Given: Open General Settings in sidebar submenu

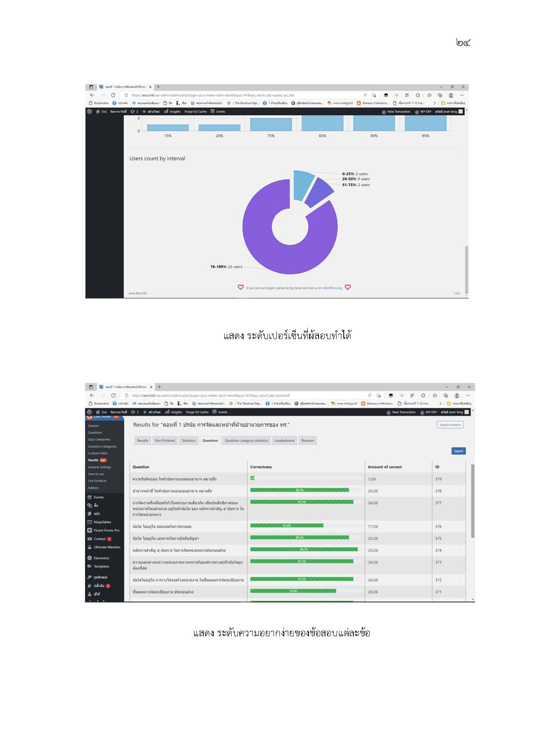Looking at the screenshot, I should (x=99, y=467).
